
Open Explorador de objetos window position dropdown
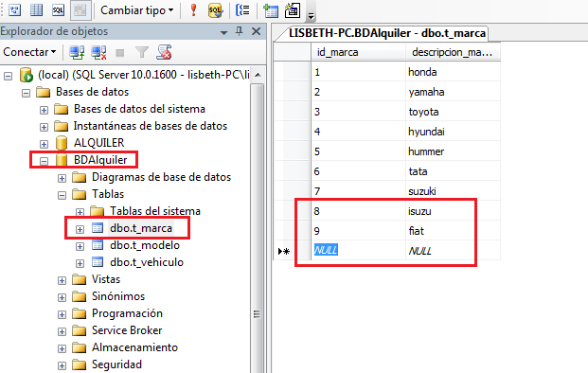[223, 32]
